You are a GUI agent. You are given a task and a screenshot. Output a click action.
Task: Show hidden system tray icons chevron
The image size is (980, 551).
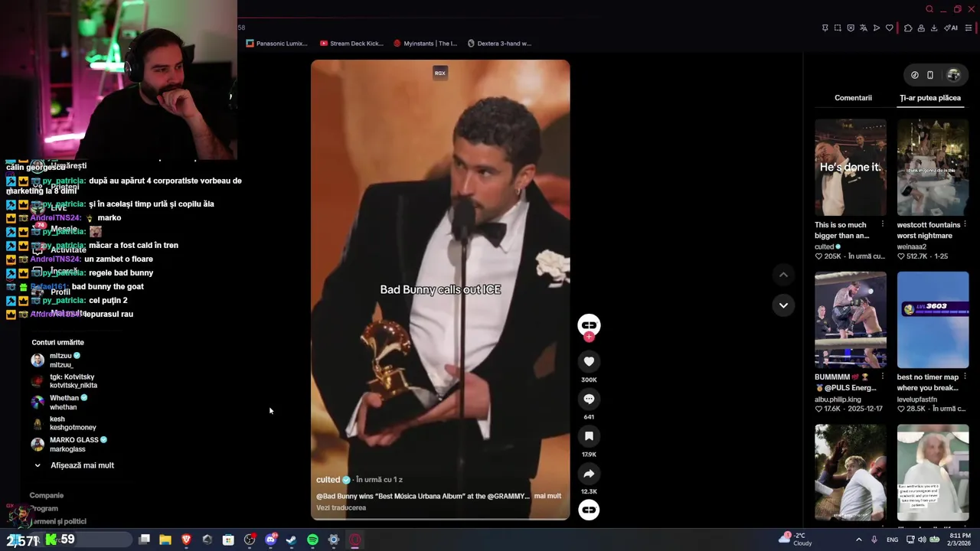pos(858,540)
